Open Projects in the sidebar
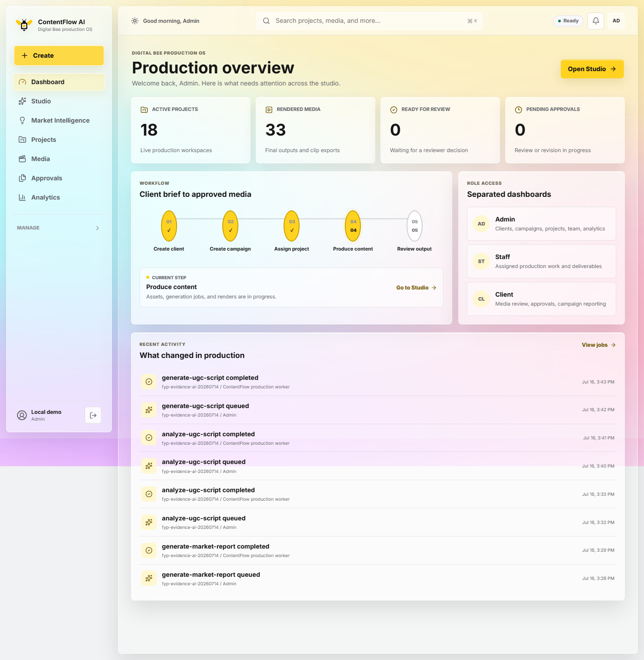This screenshot has height=660, width=644. click(x=59, y=140)
